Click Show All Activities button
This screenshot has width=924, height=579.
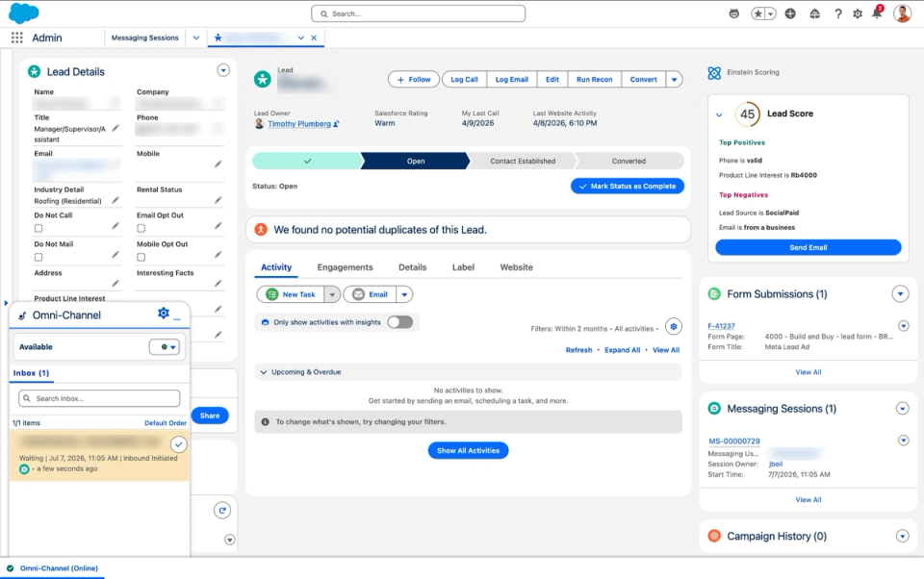point(468,450)
